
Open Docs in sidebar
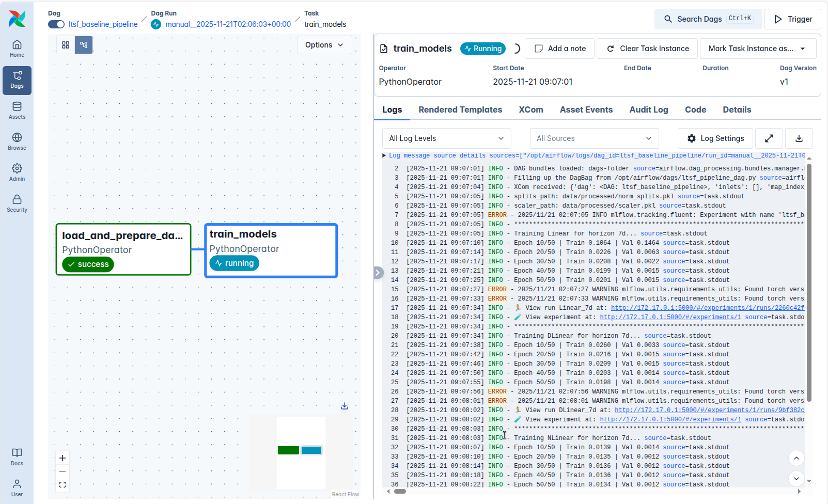coord(17,457)
